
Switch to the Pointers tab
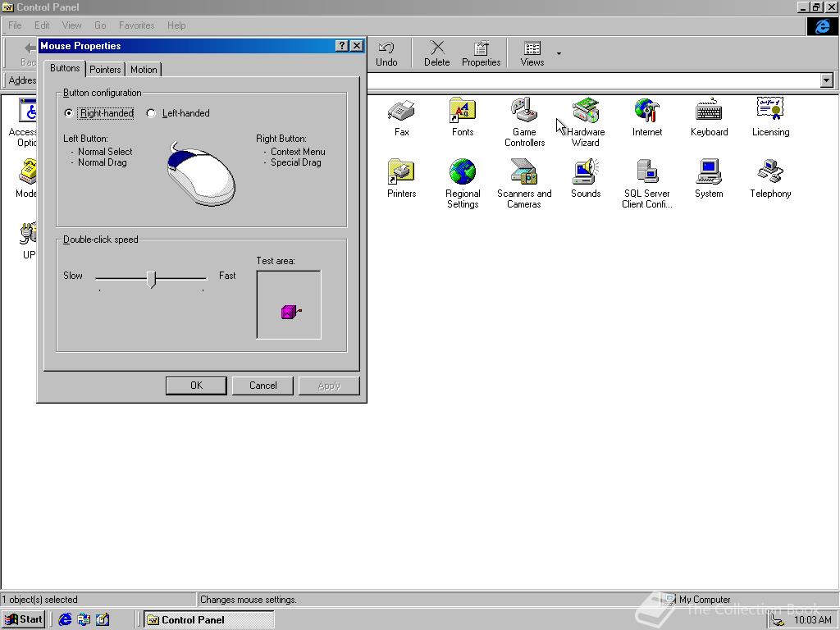pyautogui.click(x=105, y=70)
